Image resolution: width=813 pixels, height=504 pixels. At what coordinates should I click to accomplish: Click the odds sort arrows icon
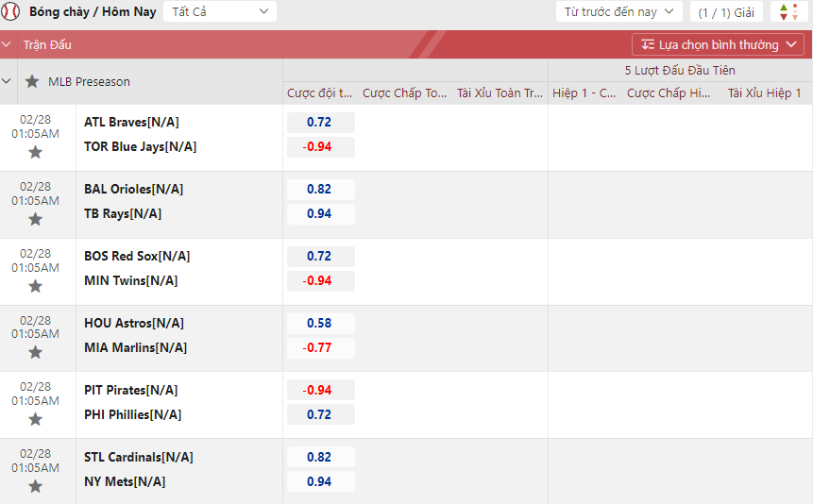tap(789, 12)
